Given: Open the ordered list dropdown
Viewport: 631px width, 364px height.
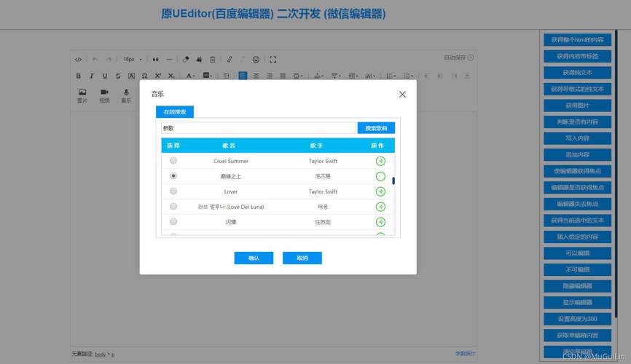Looking at the screenshot, I should pos(391,76).
